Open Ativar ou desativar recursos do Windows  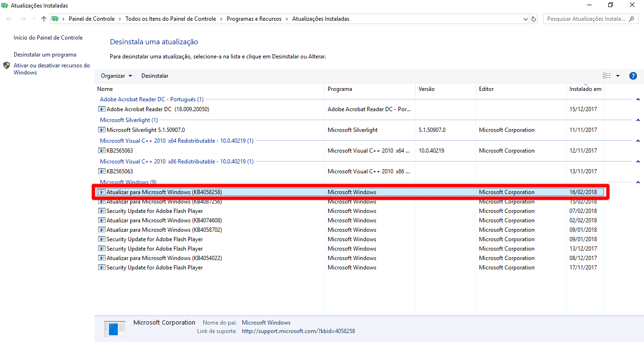(52, 69)
